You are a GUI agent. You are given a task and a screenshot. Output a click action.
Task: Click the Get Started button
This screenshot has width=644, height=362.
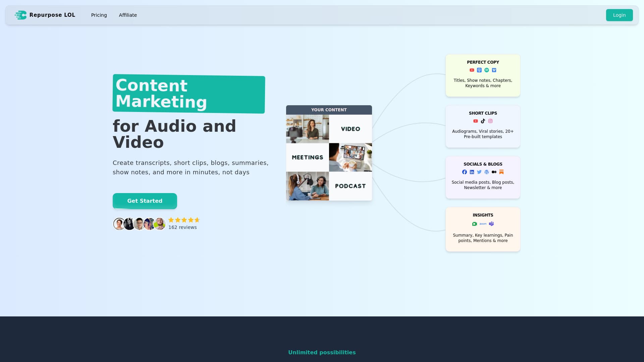145,201
